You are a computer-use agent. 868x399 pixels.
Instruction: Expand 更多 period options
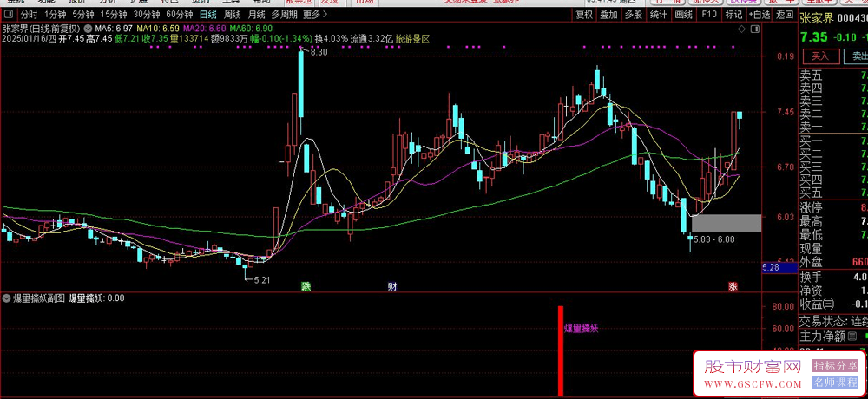(317, 15)
